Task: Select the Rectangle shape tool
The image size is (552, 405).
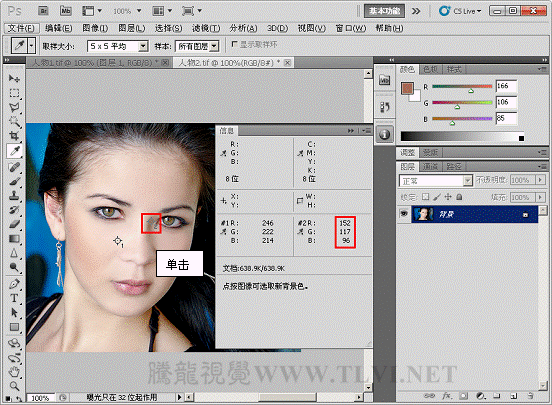Action: click(14, 327)
